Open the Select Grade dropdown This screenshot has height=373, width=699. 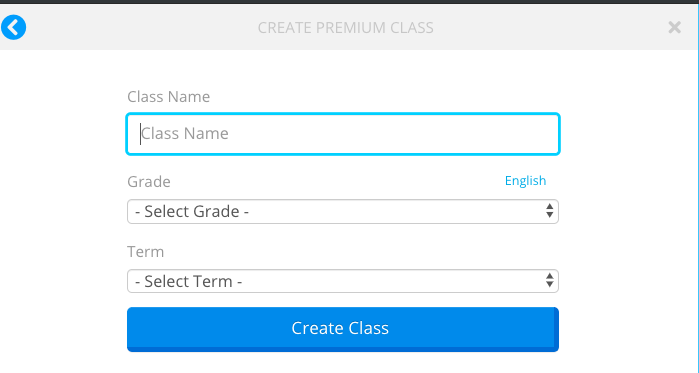343,211
